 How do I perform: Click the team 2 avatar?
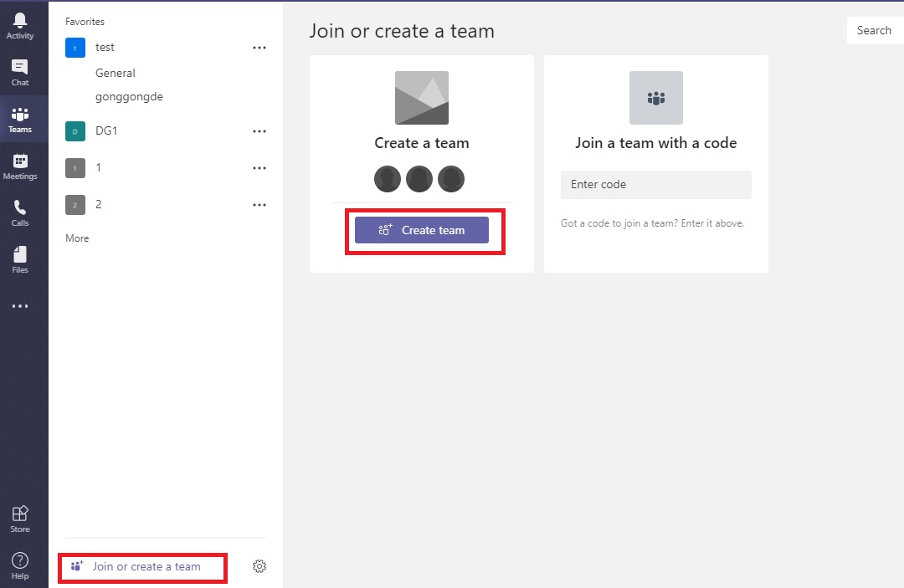75,205
